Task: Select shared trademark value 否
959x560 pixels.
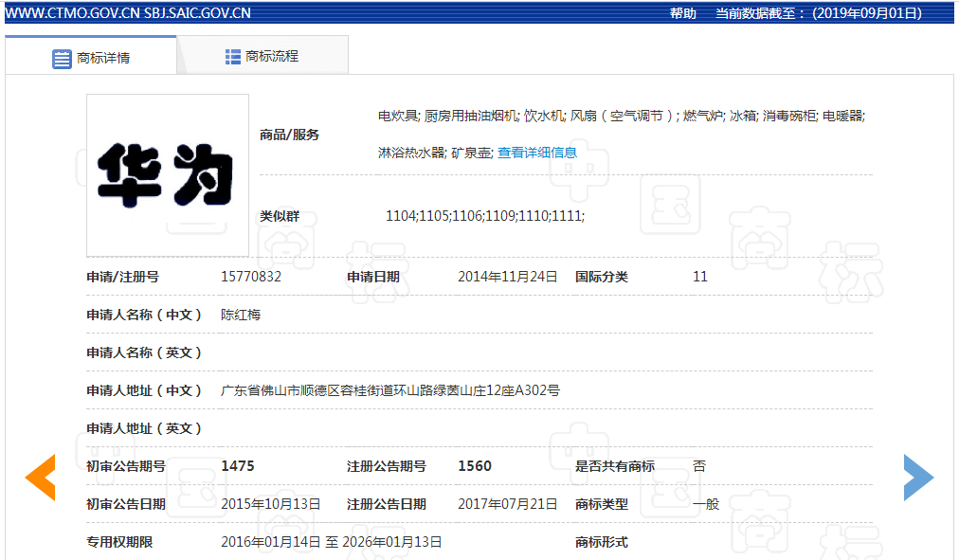Action: click(x=699, y=466)
